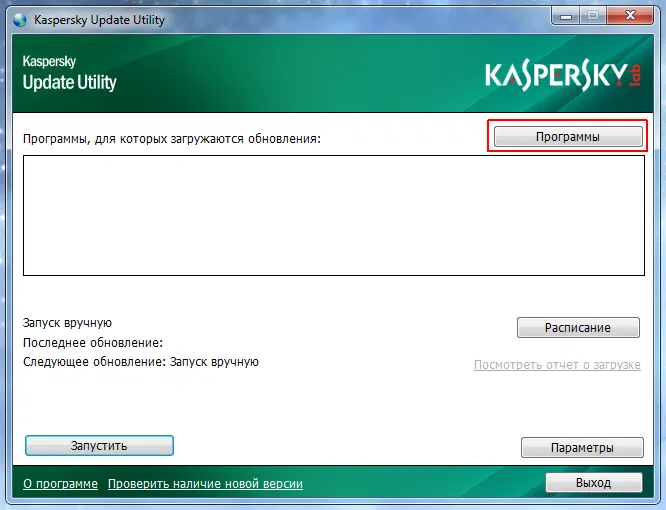Click Проверить наличие новой версии link
This screenshot has height=510, width=666.
(205, 484)
